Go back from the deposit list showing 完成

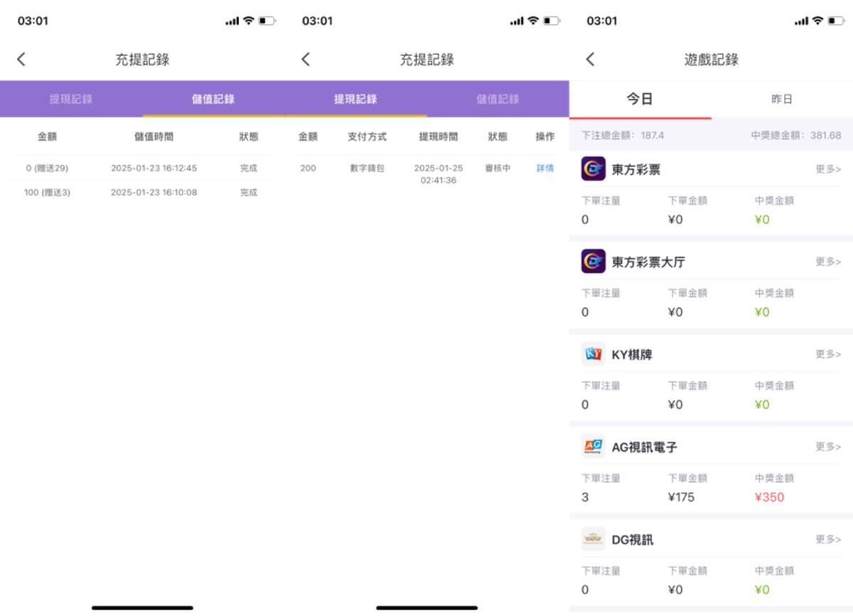21,60
